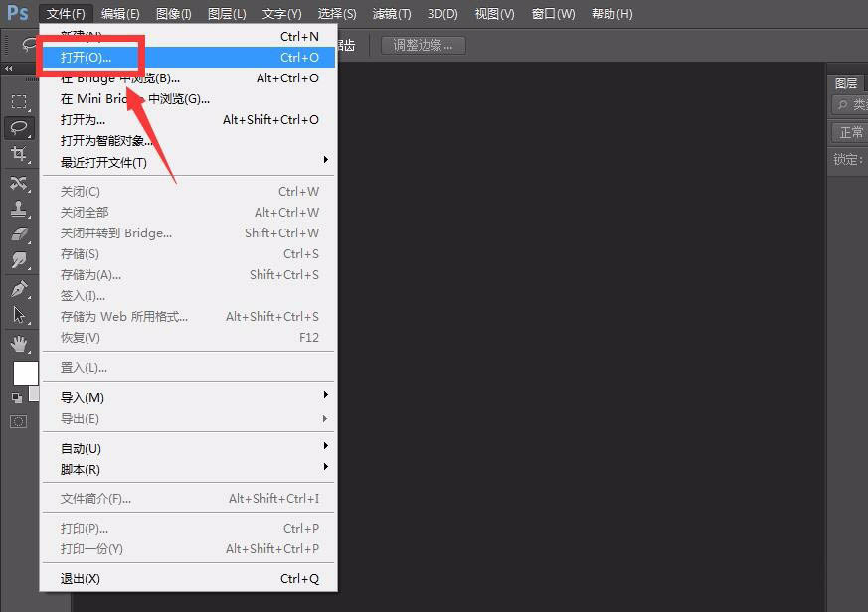The width and height of the screenshot is (868, 612).
Task: Open the 帮助(H) menu
Action: tap(611, 14)
